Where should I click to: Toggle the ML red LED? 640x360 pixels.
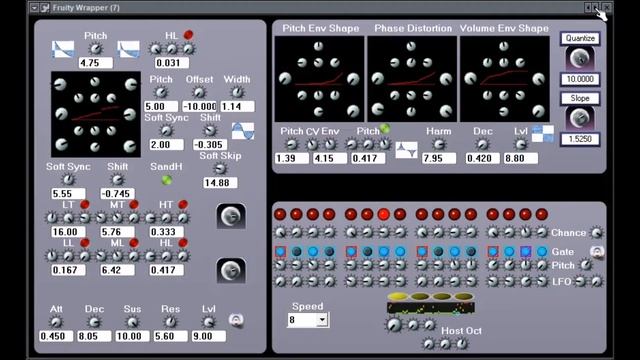tap(134, 243)
